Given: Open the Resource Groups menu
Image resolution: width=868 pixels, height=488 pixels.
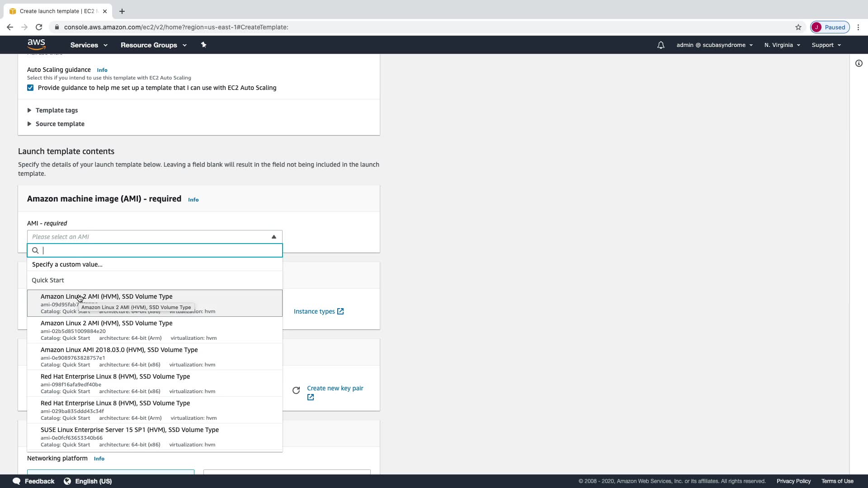Looking at the screenshot, I should click(x=153, y=45).
